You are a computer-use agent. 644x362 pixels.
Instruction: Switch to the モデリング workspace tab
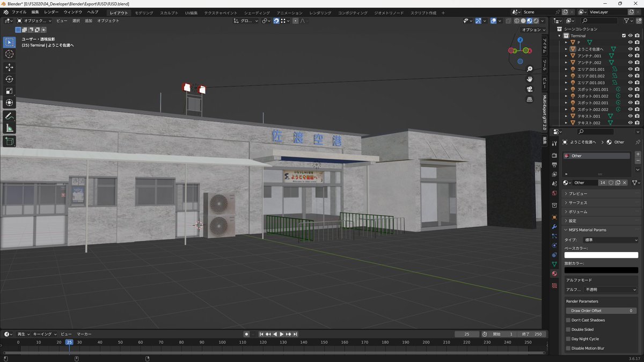(144, 12)
